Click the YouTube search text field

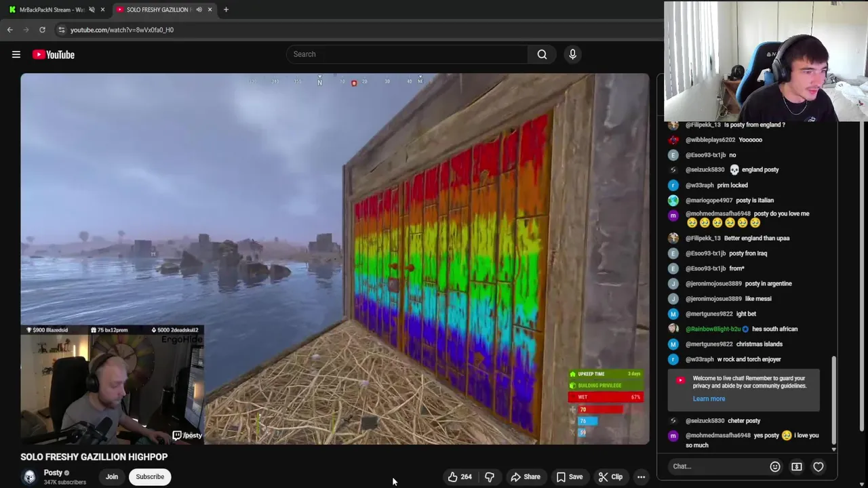pos(407,54)
